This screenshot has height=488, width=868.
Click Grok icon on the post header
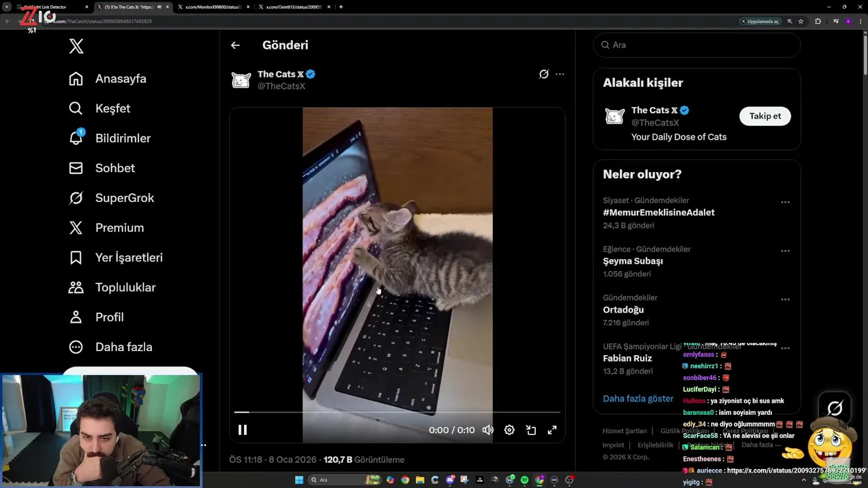[x=543, y=74]
